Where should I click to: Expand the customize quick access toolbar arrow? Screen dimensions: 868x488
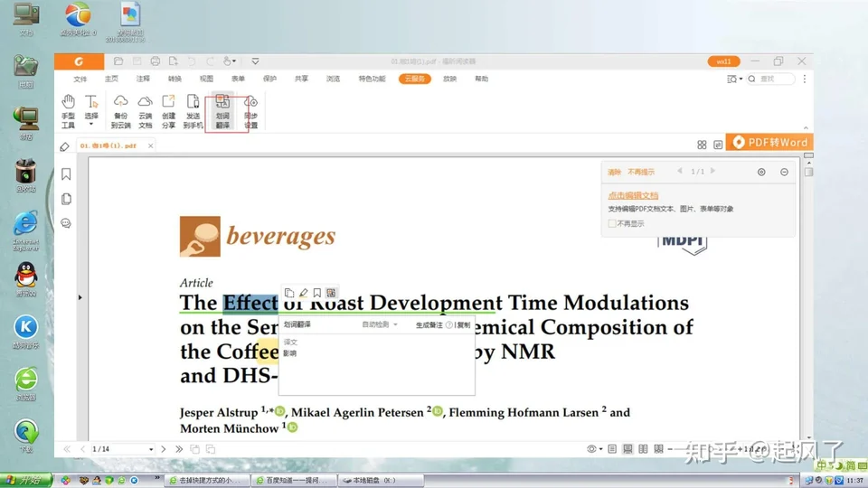[x=255, y=61]
